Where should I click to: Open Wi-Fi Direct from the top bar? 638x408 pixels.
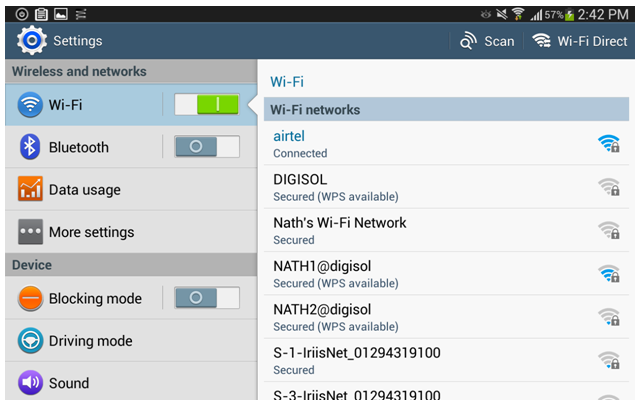[580, 41]
